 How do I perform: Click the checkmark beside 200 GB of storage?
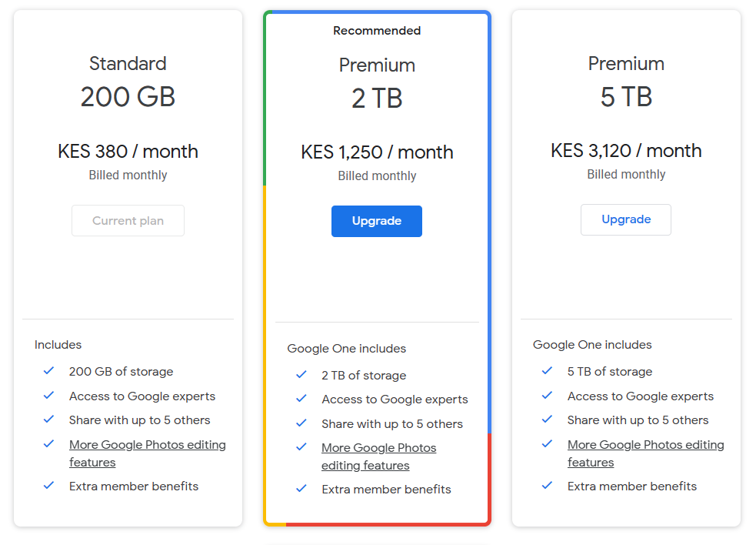point(48,371)
